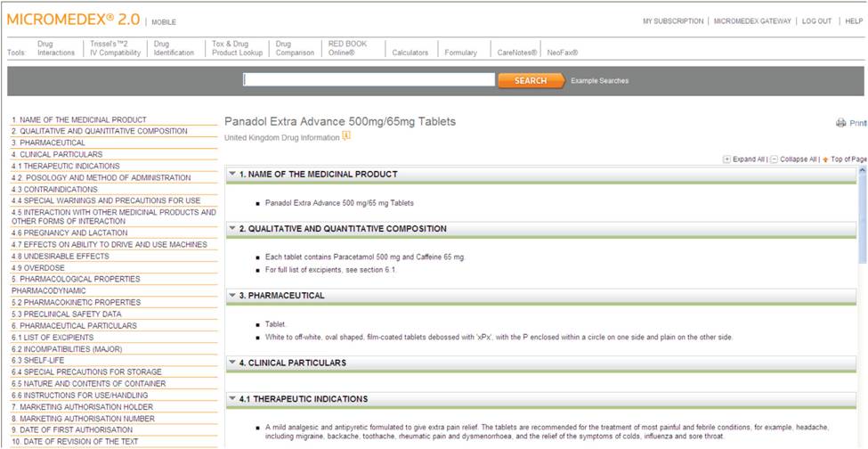Screen dimensions: 868x449
Task: Collapse section 4. Clinical Particulars
Action: tap(232, 363)
